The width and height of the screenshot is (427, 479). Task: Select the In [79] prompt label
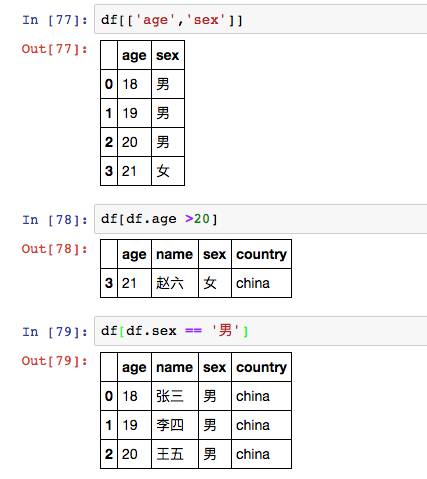point(55,332)
